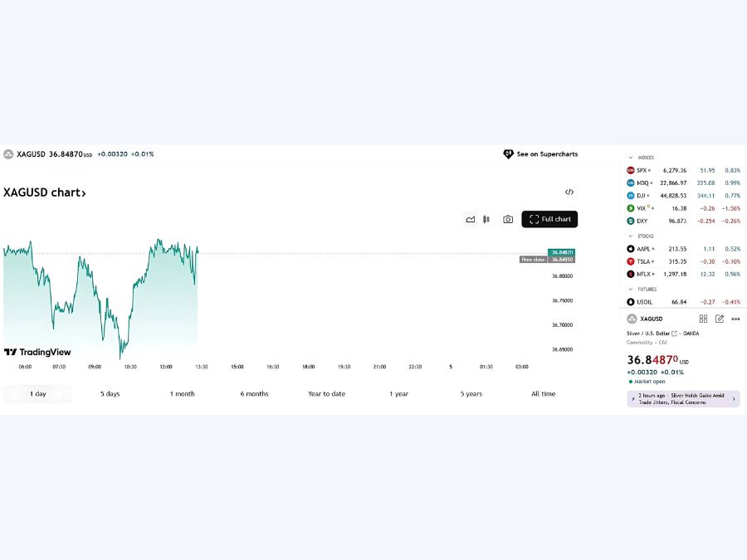Open embed code icon above chart

tap(569, 192)
